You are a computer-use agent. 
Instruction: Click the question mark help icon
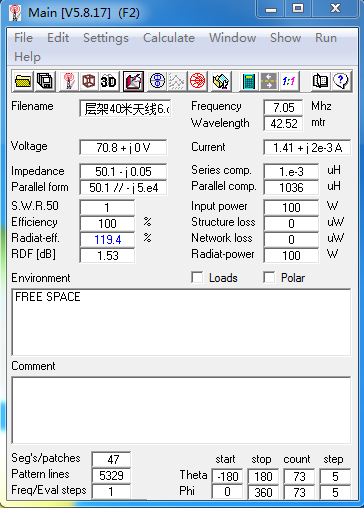[x=341, y=81]
